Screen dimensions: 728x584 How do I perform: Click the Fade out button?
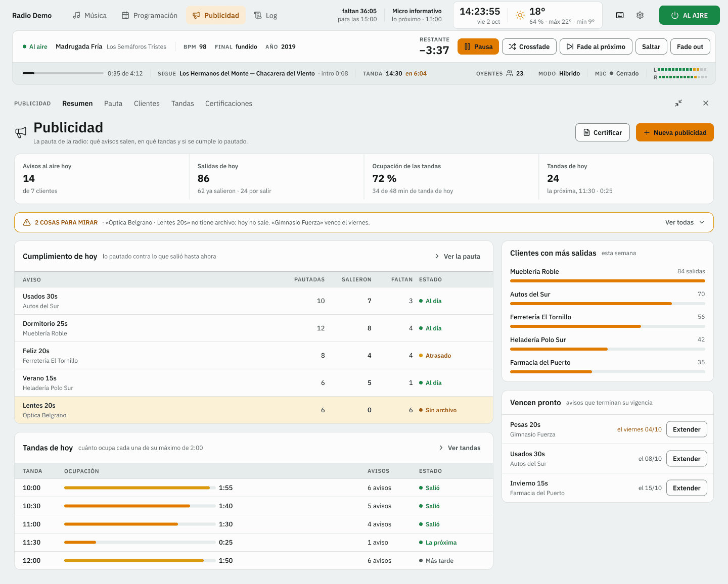pyautogui.click(x=690, y=46)
